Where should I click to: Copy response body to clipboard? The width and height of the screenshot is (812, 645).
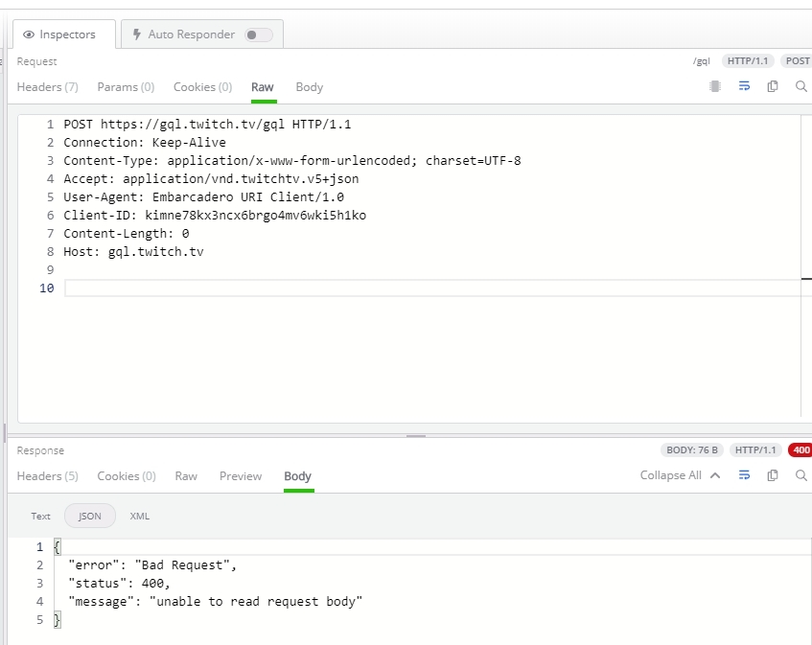[772, 475]
